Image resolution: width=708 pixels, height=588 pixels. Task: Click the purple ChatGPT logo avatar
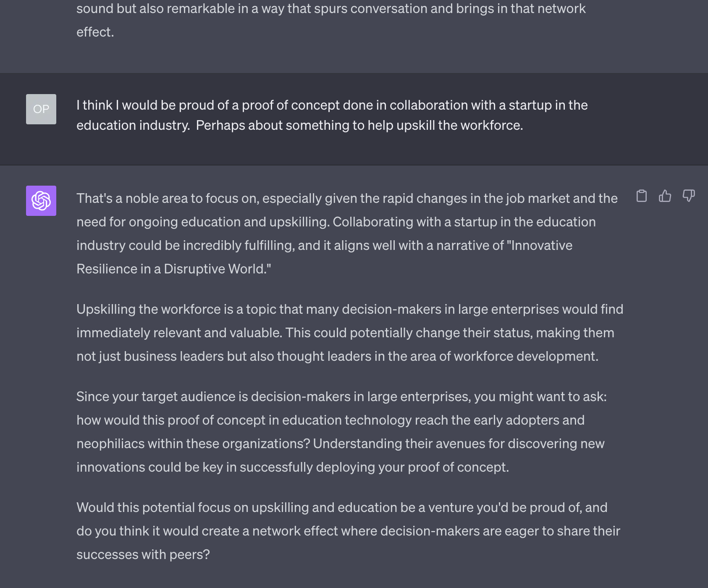[x=41, y=201]
